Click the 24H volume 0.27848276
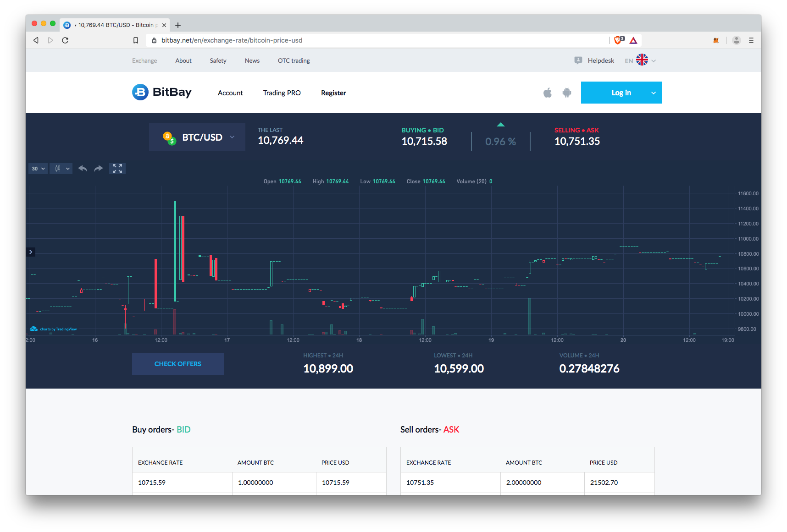The height and width of the screenshot is (532, 787). tap(589, 368)
